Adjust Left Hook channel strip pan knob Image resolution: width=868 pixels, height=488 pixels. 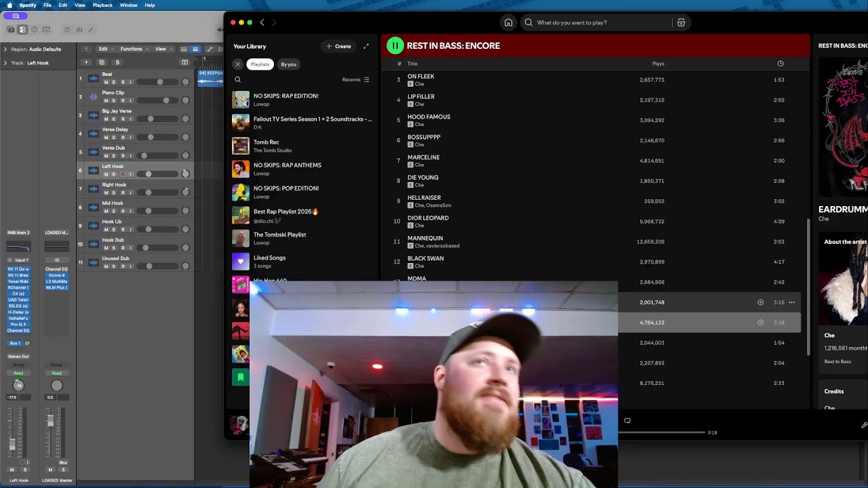(x=18, y=385)
